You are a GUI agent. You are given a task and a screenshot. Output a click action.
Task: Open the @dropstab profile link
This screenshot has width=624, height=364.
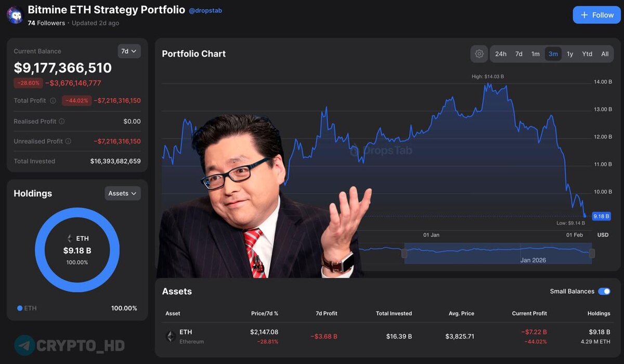click(x=205, y=10)
